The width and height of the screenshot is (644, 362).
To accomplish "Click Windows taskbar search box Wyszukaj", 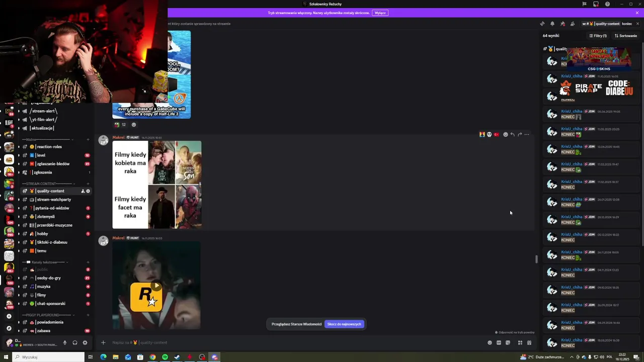I will point(48,357).
